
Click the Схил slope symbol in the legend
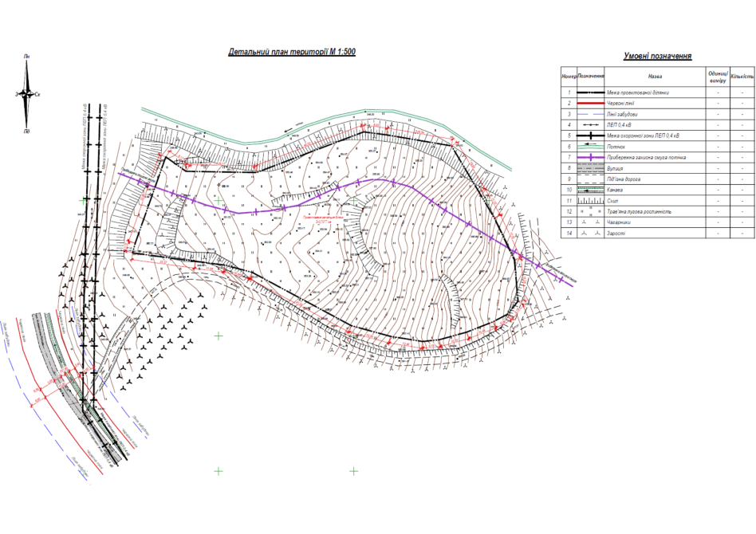(591, 201)
